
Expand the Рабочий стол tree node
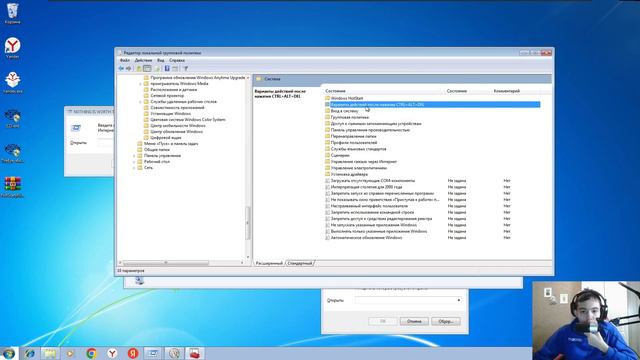coord(134,162)
